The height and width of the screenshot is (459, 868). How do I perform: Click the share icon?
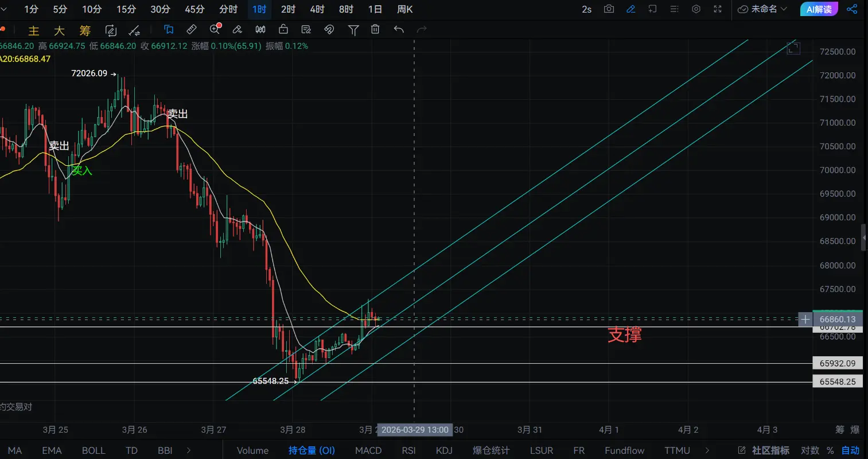tap(852, 9)
